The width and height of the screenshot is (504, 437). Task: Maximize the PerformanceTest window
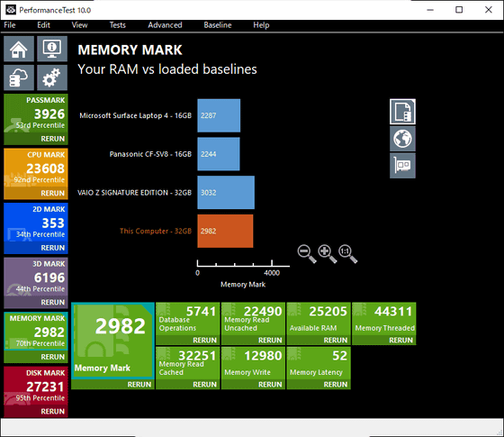[459, 10]
